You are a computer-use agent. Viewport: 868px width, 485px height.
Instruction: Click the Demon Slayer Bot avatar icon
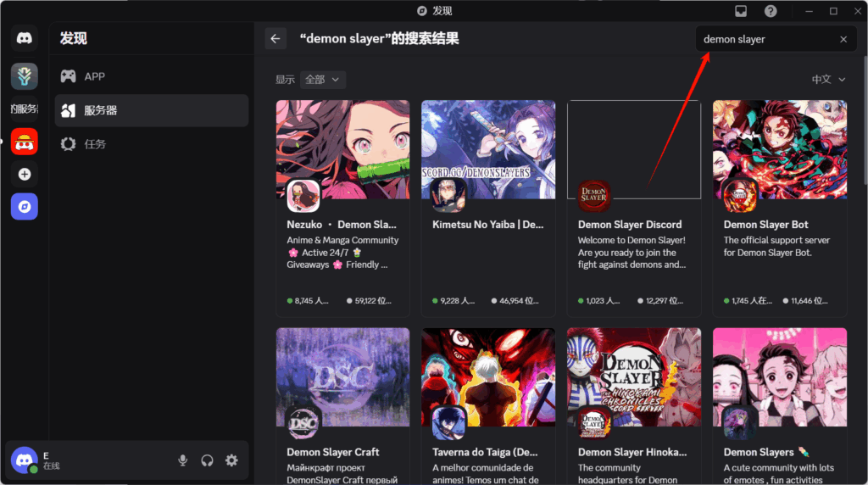[740, 195]
